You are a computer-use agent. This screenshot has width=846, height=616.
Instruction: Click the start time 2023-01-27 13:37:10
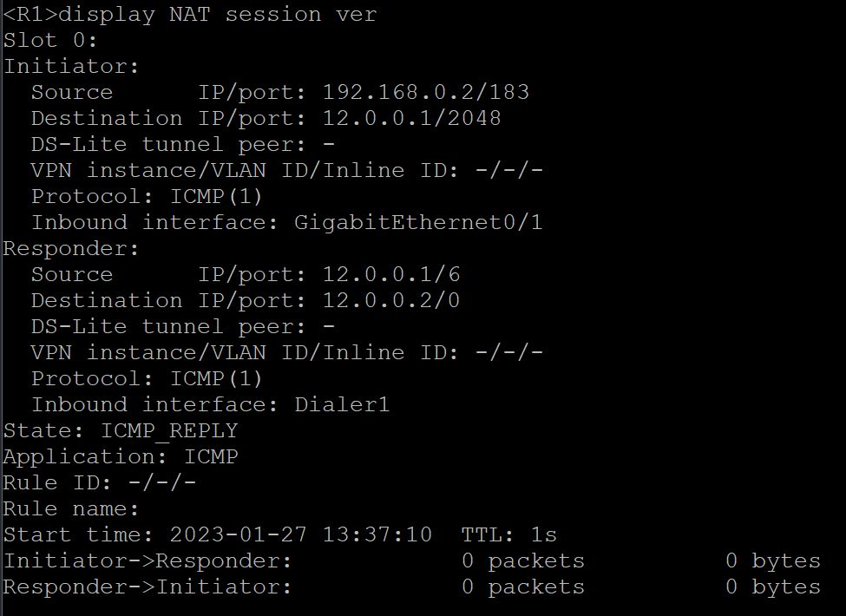tap(301, 534)
